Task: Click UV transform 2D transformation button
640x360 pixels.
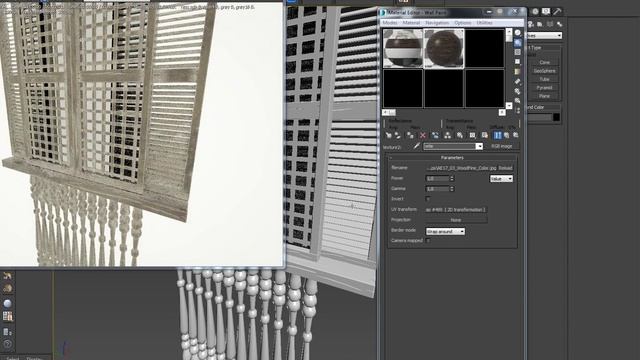Action: [x=456, y=209]
